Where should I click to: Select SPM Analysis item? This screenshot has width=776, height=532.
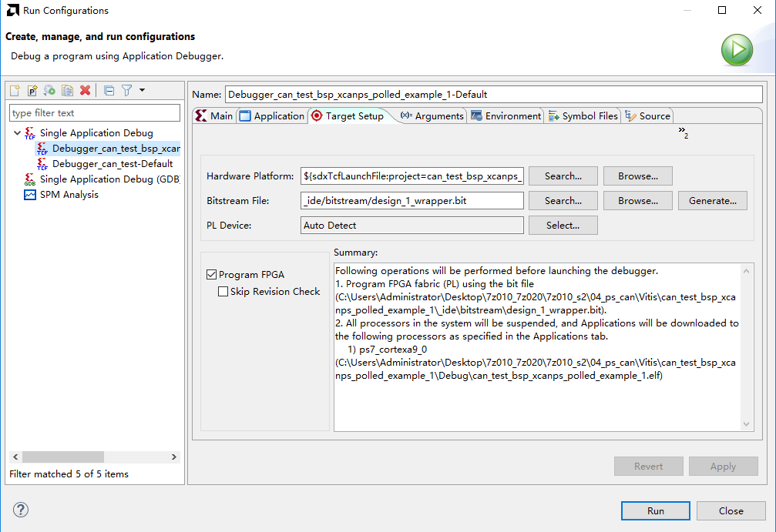coord(69,195)
